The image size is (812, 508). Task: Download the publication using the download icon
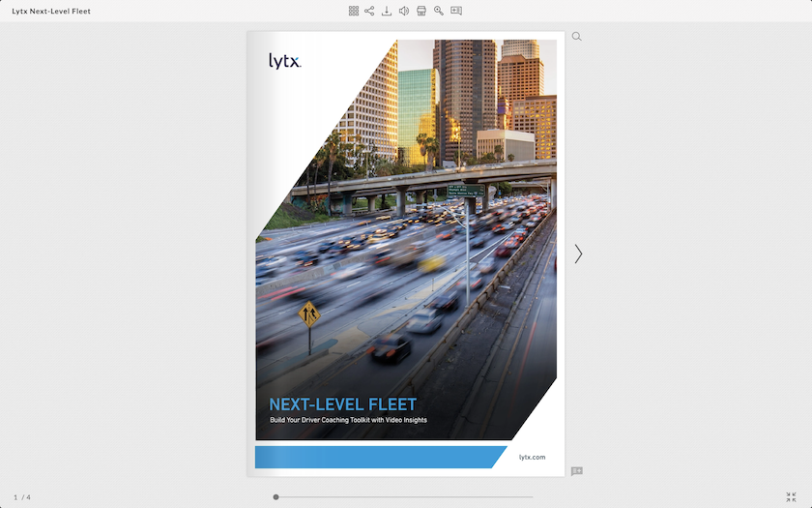point(387,11)
